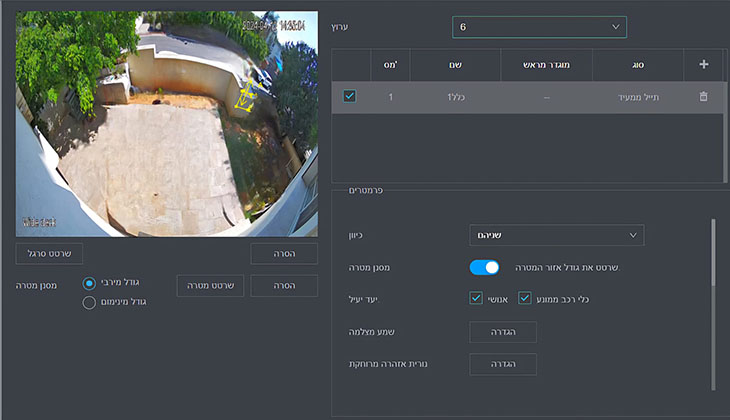The height and width of the screenshot is (420, 730).
Task: Click the draw target (שרטט מטרה) button
Action: 210,285
